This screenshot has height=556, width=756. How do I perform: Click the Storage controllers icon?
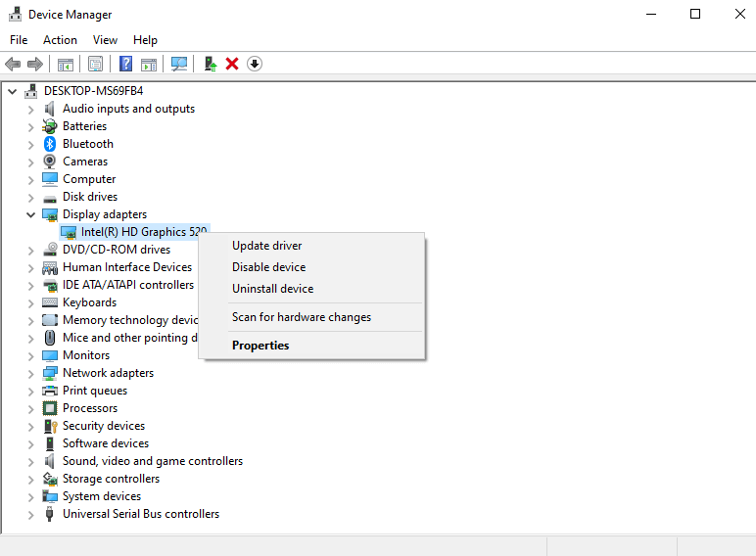point(50,479)
